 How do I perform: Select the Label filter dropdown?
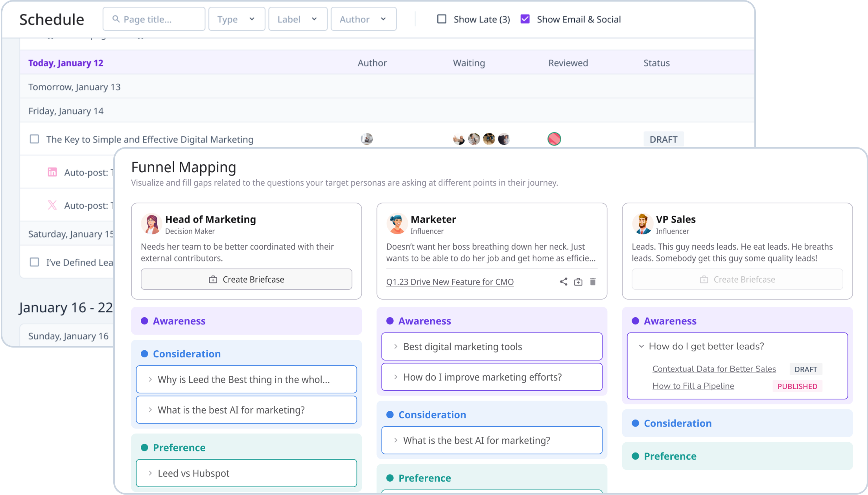click(x=297, y=19)
